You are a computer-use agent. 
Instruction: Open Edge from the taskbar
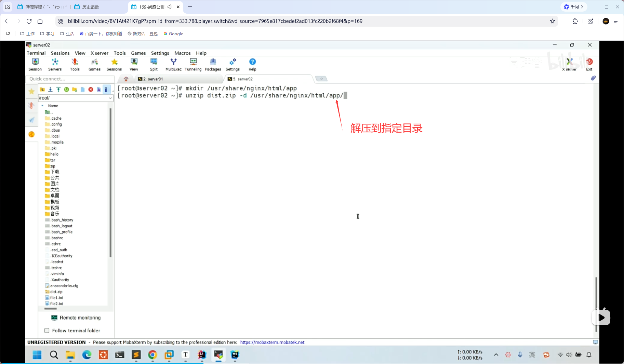pos(87,355)
